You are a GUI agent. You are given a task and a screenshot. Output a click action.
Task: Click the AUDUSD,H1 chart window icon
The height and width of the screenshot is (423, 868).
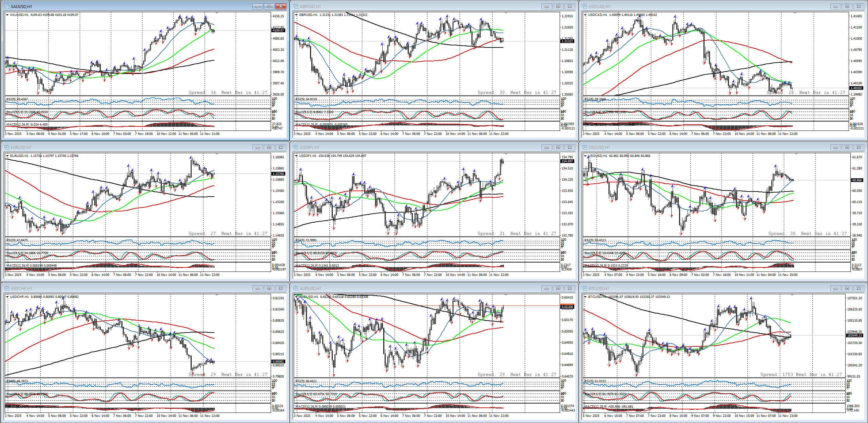click(x=296, y=288)
